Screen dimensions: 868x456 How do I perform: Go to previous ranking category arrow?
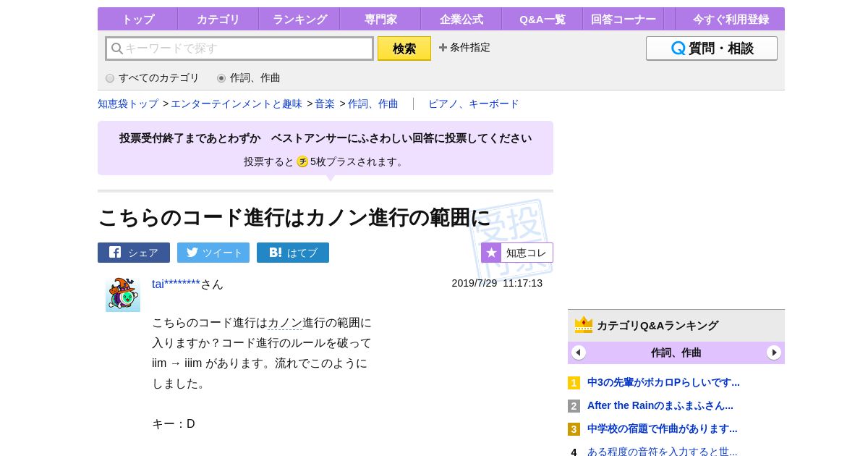[579, 352]
